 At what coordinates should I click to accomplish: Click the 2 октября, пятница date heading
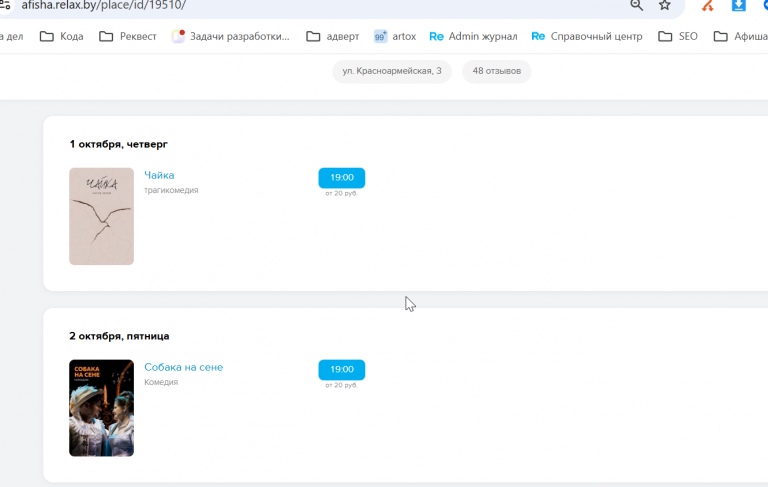coord(119,336)
